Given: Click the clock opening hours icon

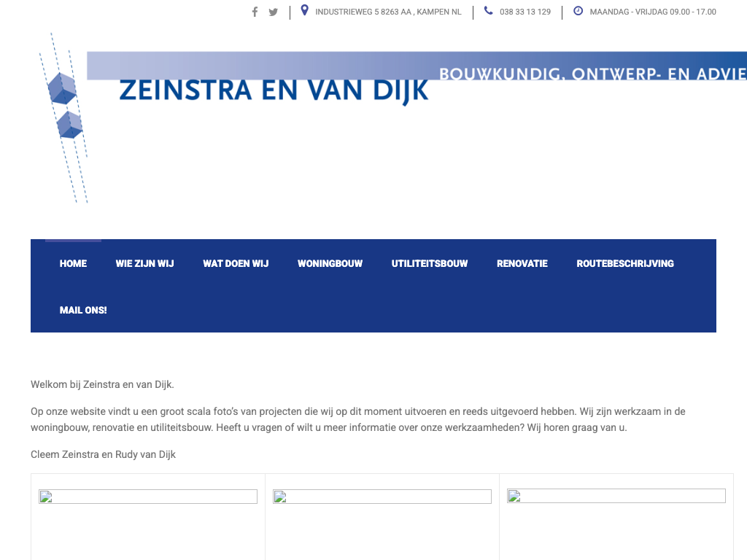Looking at the screenshot, I should (x=578, y=11).
